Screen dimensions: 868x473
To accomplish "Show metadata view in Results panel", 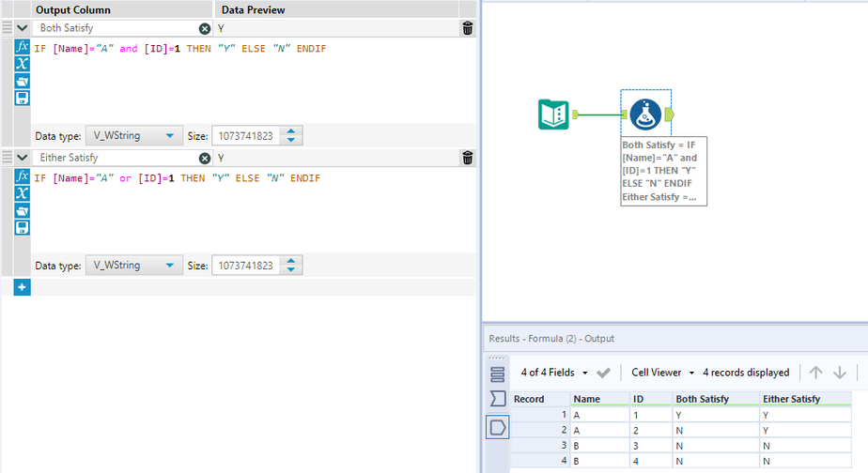I will click(x=498, y=398).
